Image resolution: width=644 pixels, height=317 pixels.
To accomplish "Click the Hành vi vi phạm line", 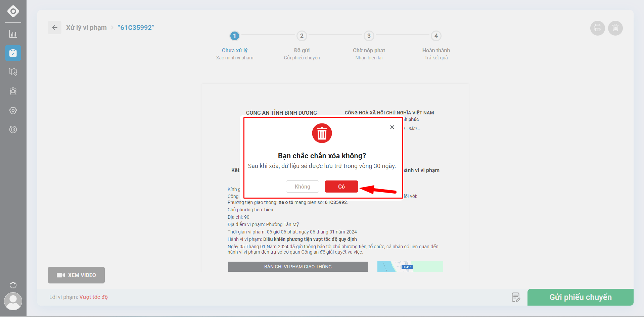I will pyautogui.click(x=292, y=239).
